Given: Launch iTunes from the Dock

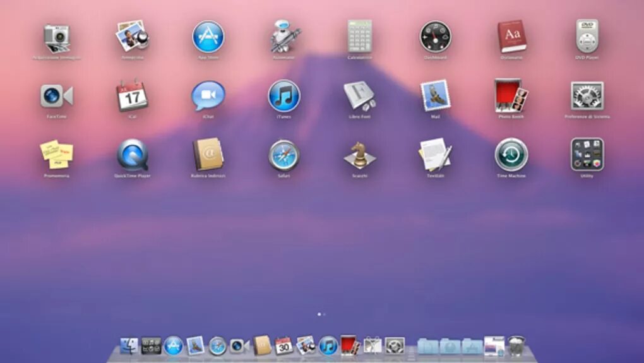Looking at the screenshot, I should click(328, 346).
